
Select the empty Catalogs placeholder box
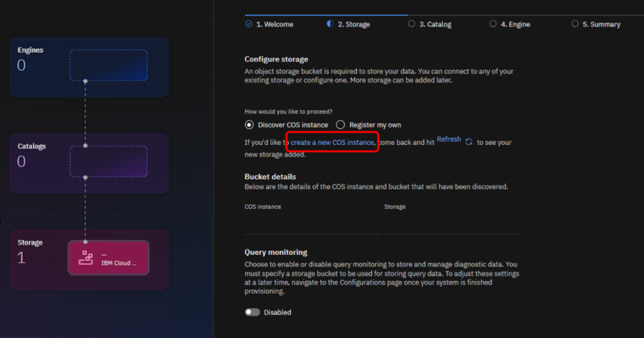pyautogui.click(x=108, y=162)
